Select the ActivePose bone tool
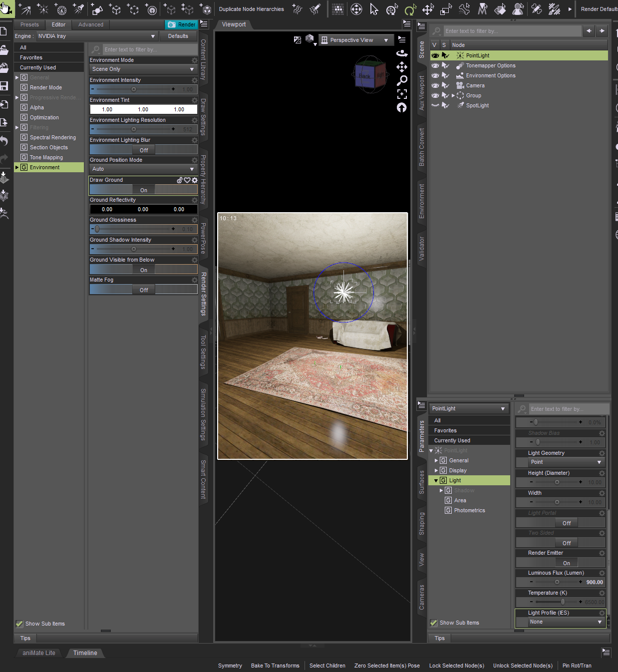Screen dimensions: 618x672 [x=464, y=9]
